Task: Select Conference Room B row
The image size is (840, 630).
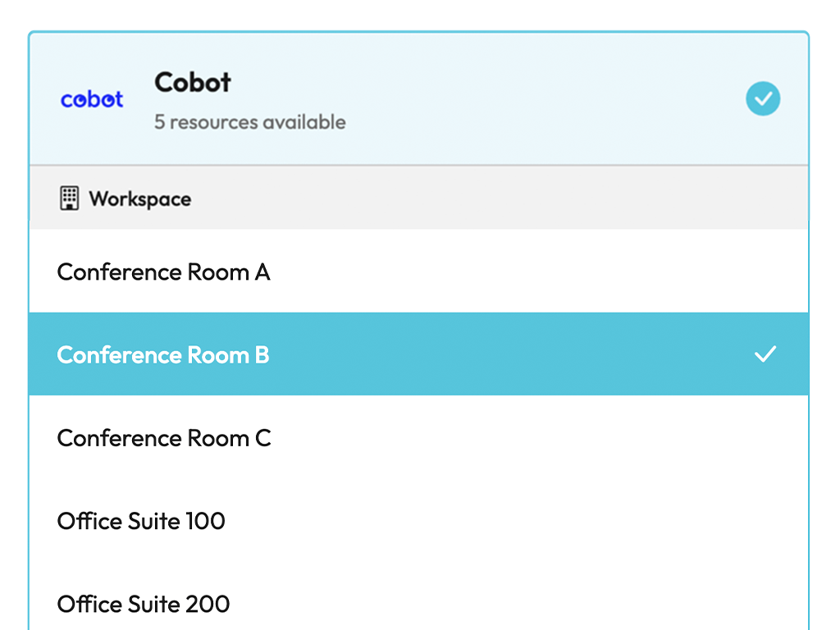Action: pyautogui.click(x=418, y=354)
